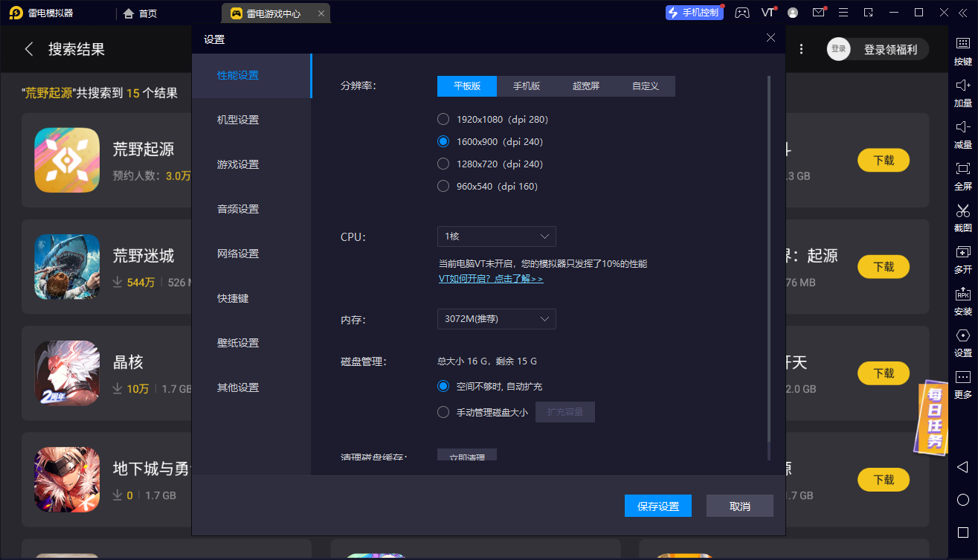Click 下载 for the 76 MB game
This screenshot has width=978, height=560.
[884, 266]
